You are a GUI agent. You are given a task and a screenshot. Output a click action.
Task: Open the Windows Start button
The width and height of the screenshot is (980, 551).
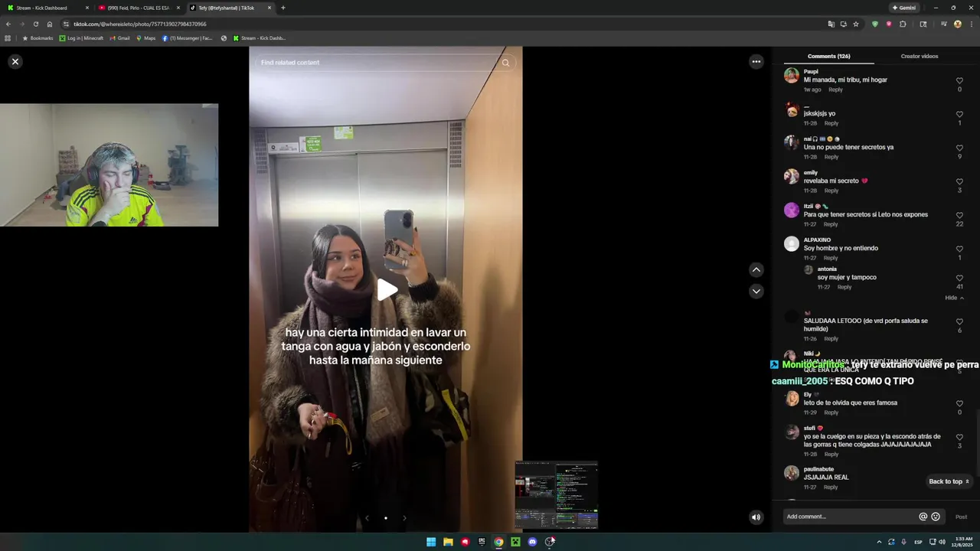coord(431,542)
